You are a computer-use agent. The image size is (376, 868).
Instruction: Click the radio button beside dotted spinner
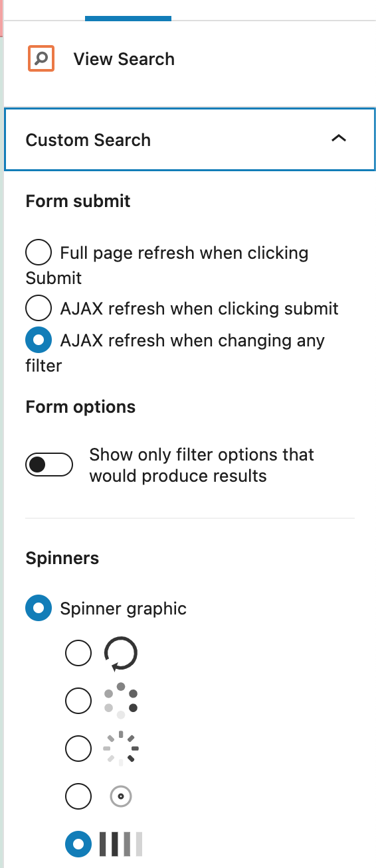coord(78,701)
